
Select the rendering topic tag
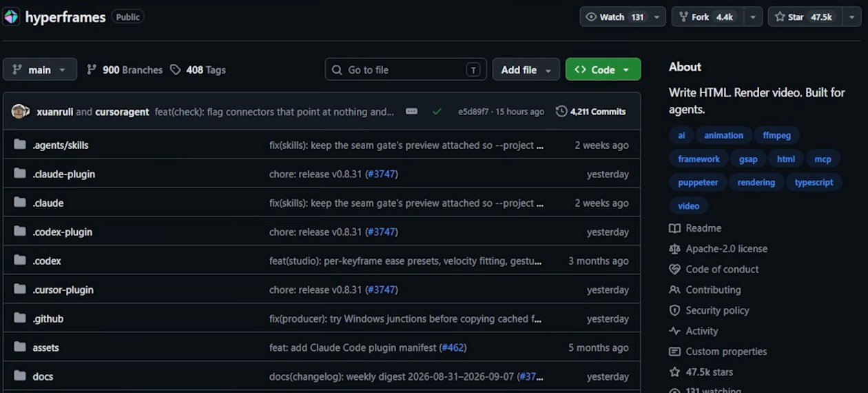(x=756, y=183)
